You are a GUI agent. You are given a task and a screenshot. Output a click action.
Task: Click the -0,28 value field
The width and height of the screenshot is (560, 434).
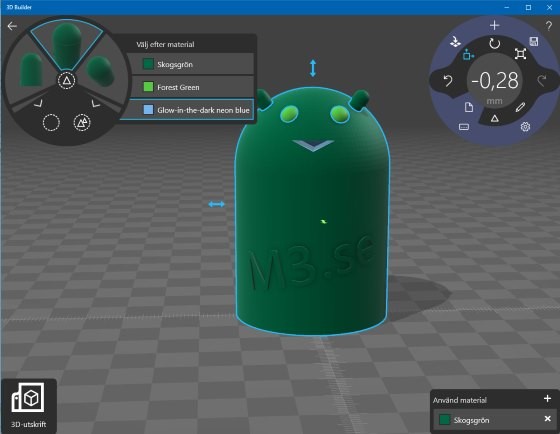[495, 80]
